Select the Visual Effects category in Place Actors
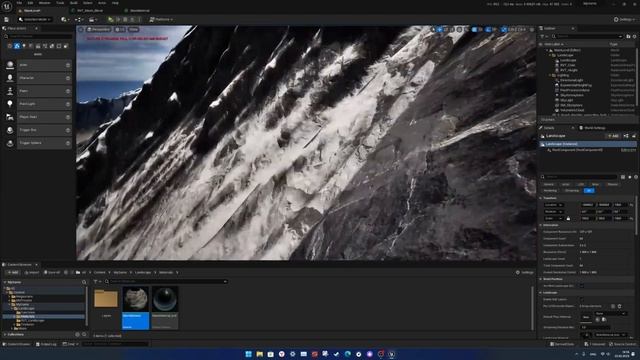 point(45,46)
